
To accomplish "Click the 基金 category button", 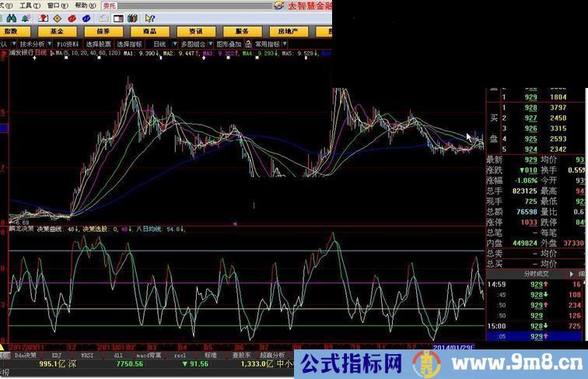I will pyautogui.click(x=58, y=31).
